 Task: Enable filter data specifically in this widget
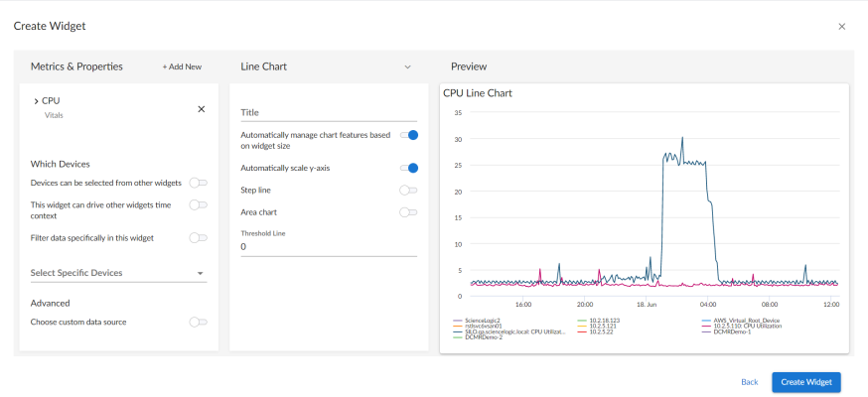(198, 238)
